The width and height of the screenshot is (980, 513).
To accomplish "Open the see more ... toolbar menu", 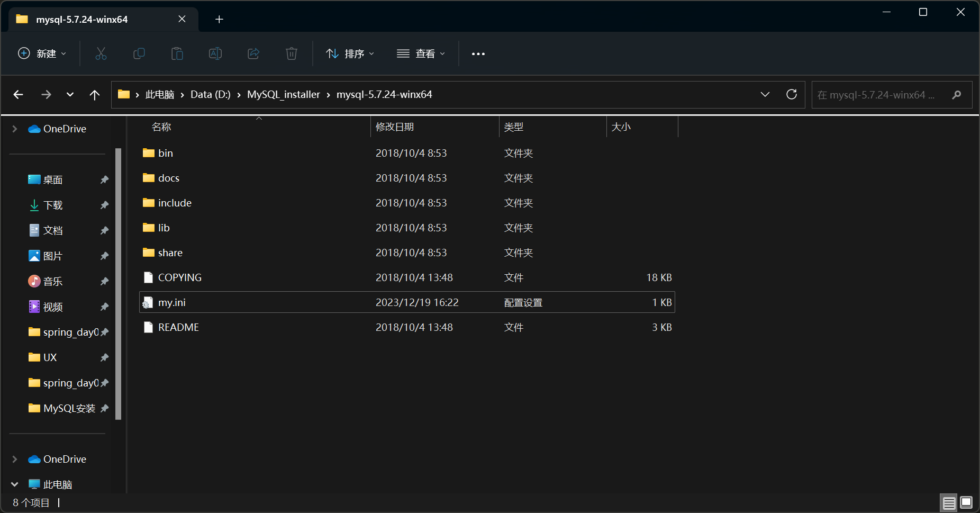I will coord(477,53).
